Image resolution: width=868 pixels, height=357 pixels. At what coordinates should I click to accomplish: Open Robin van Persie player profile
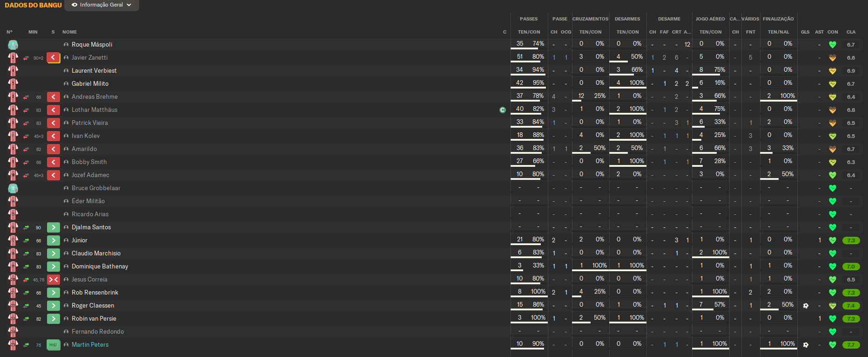pos(94,319)
